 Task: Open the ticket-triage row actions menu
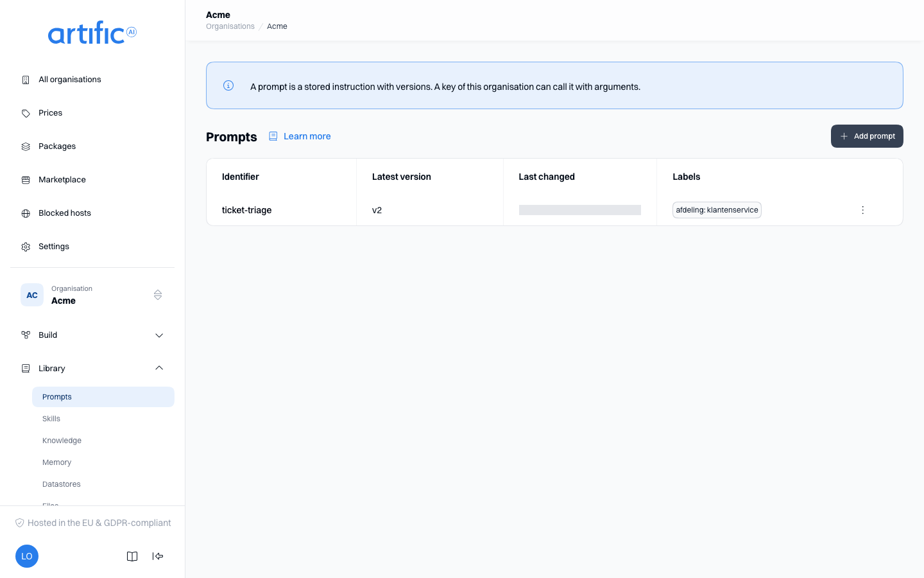[863, 210]
